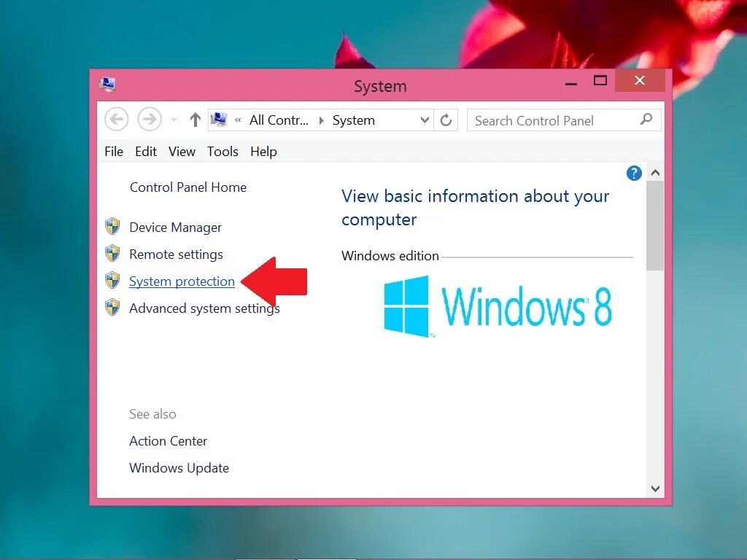Open Action Center link
The image size is (747, 560).
coord(169,441)
